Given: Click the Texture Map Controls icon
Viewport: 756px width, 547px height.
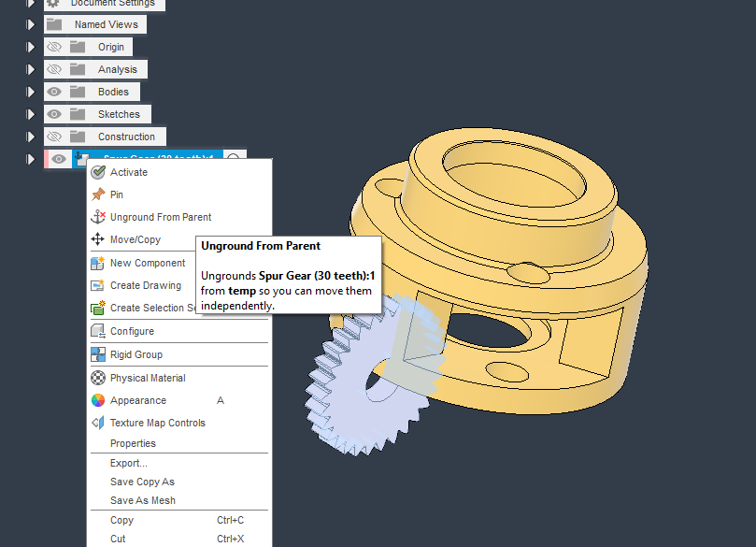Looking at the screenshot, I should tap(98, 423).
